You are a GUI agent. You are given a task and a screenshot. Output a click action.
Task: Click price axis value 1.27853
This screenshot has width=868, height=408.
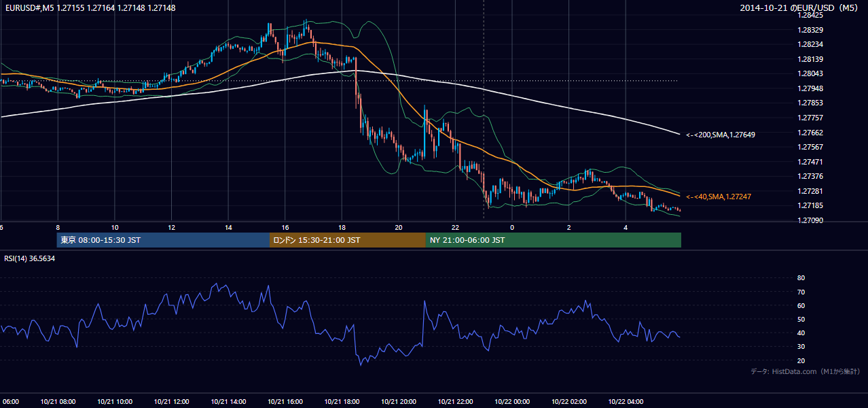coord(810,103)
